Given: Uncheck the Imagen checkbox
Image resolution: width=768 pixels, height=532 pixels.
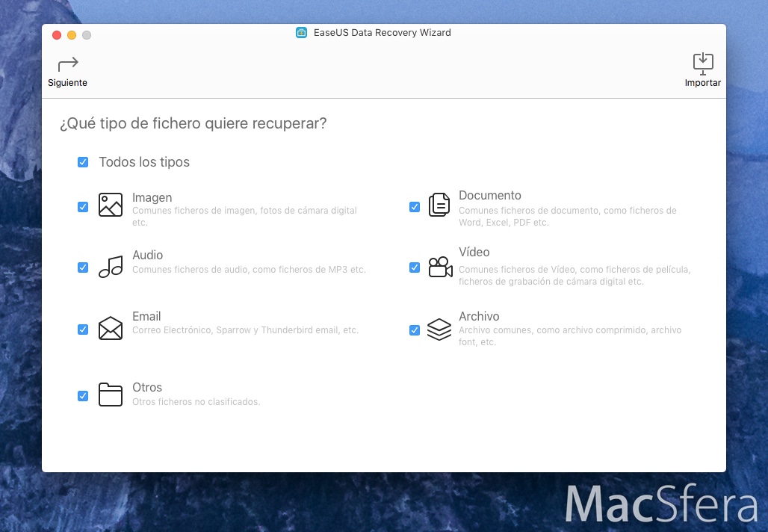Looking at the screenshot, I should 83,207.
